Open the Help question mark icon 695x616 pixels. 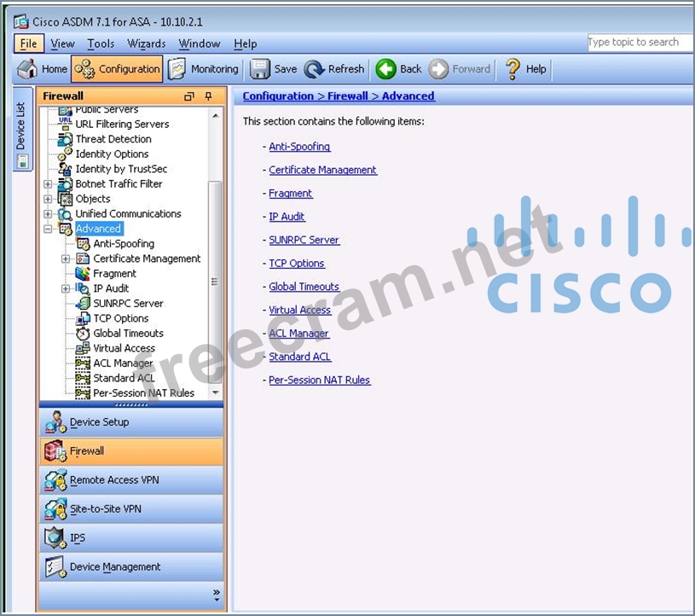coord(513,69)
